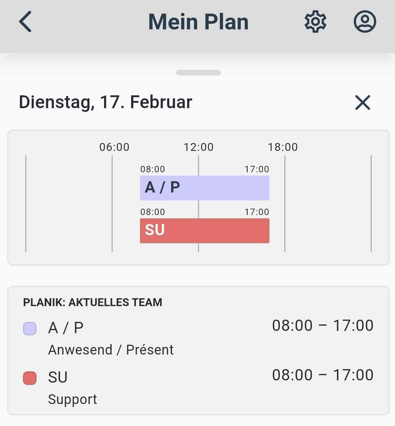
Task: Tap the Mein Plan title
Action: point(198,22)
